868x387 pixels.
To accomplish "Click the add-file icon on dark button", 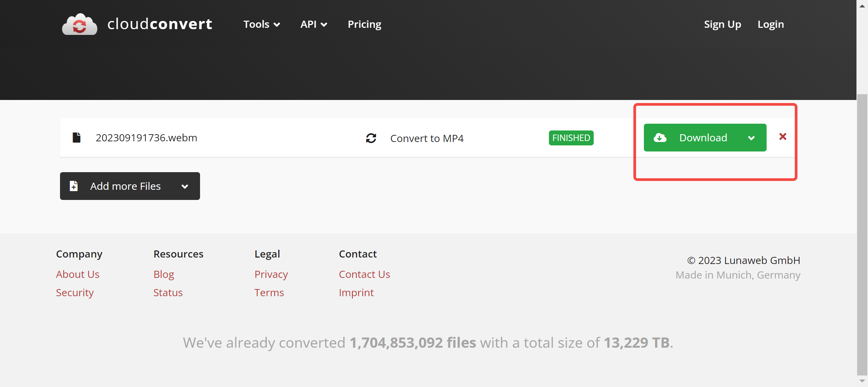I will pos(74,186).
